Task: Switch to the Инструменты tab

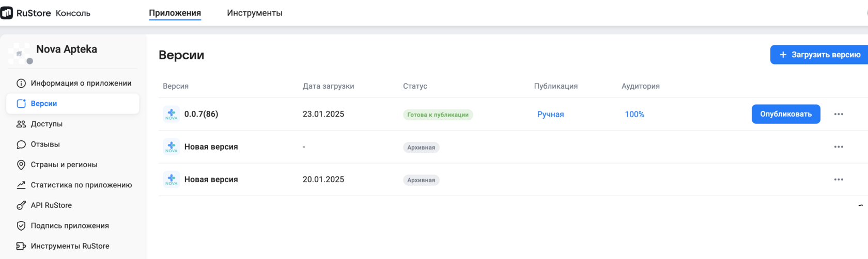Action: 255,13
